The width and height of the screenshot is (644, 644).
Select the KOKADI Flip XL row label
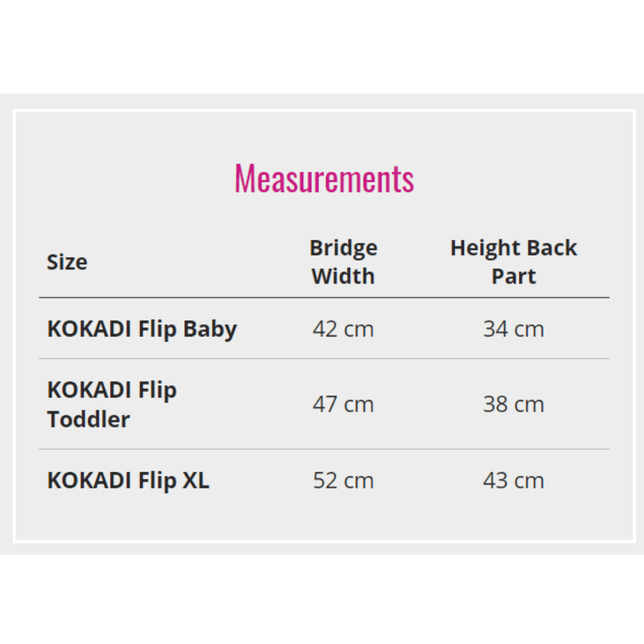click(x=128, y=481)
